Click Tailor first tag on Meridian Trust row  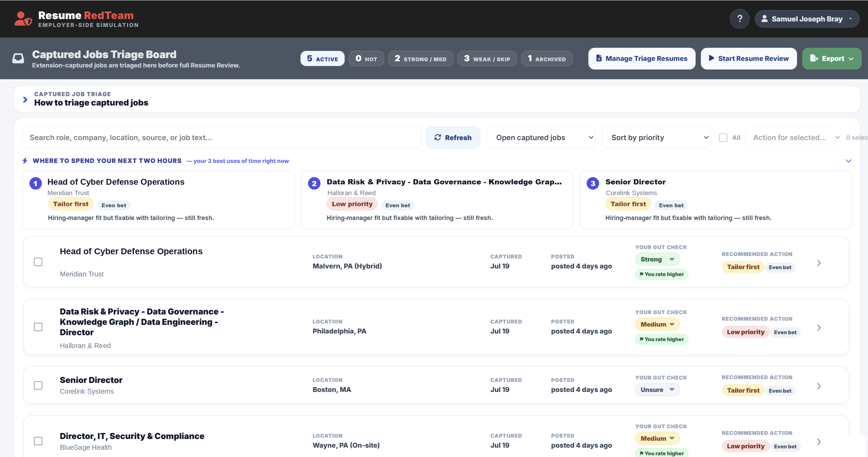pos(743,267)
